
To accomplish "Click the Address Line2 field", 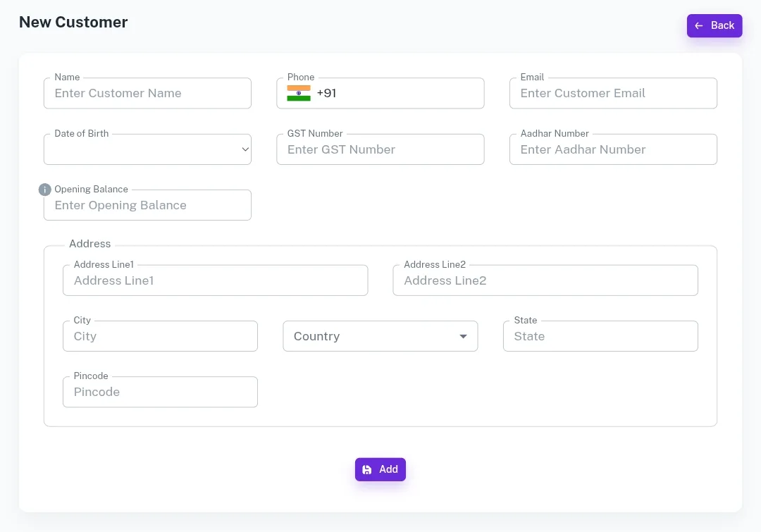I will tap(545, 280).
